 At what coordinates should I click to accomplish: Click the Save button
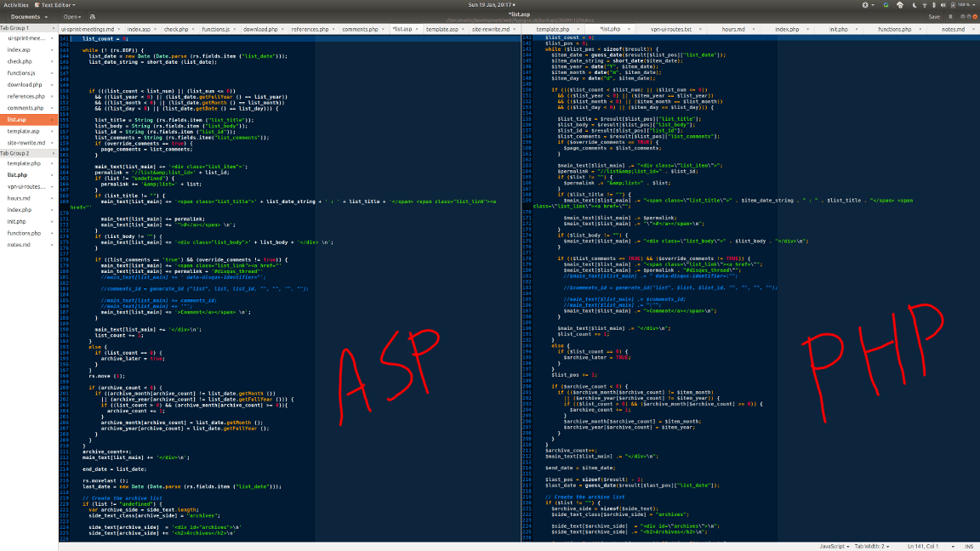coord(934,17)
